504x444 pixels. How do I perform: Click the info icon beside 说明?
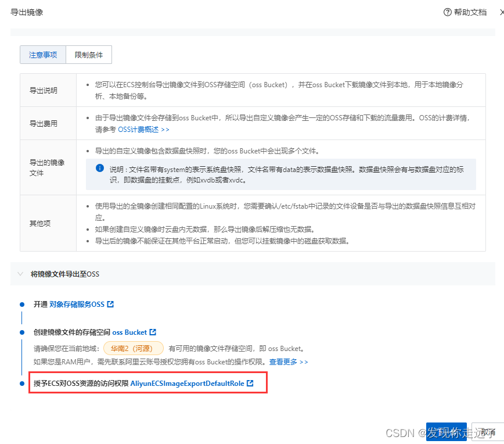click(100, 168)
